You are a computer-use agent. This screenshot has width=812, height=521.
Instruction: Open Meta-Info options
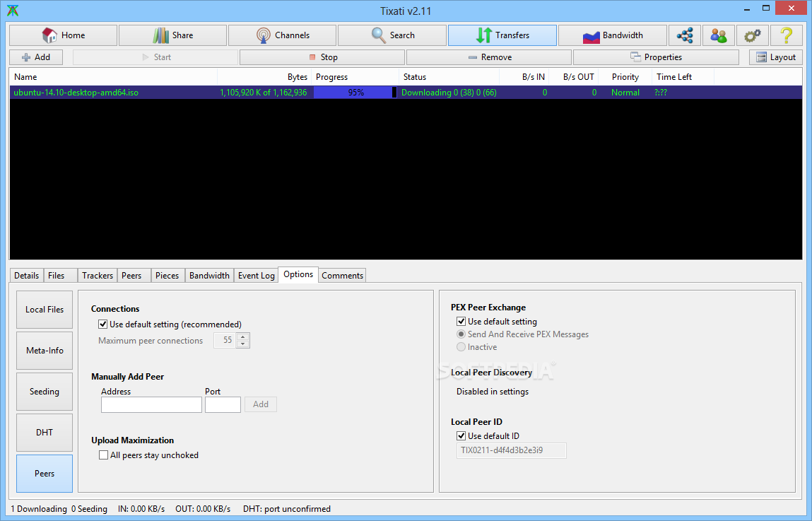(45, 351)
